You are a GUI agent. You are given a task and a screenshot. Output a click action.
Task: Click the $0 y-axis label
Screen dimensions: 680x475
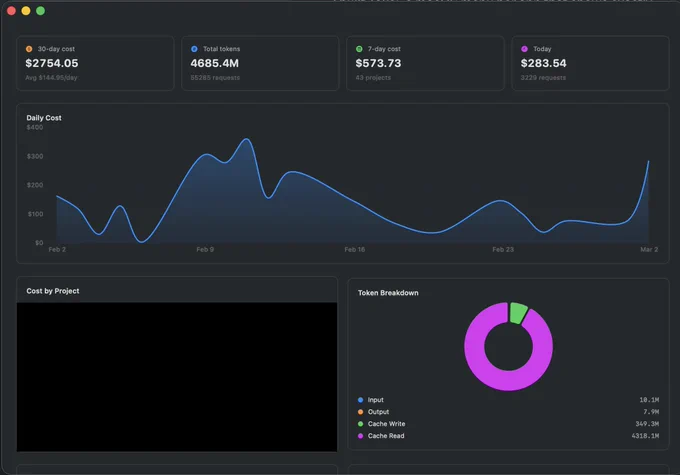39,243
